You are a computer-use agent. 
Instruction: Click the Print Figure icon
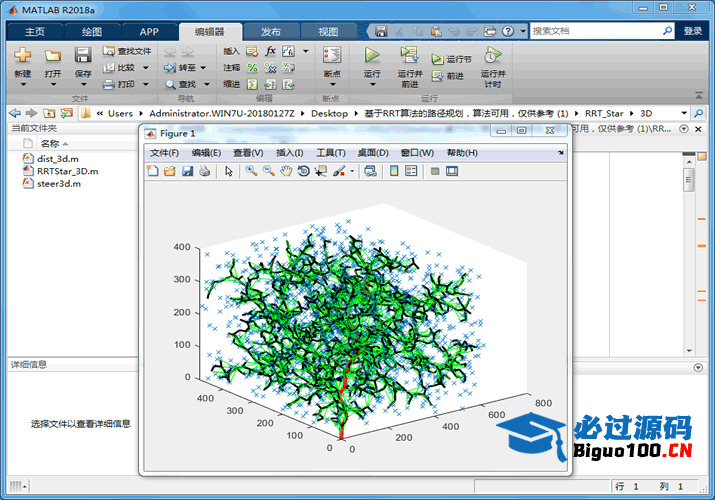coord(204,171)
